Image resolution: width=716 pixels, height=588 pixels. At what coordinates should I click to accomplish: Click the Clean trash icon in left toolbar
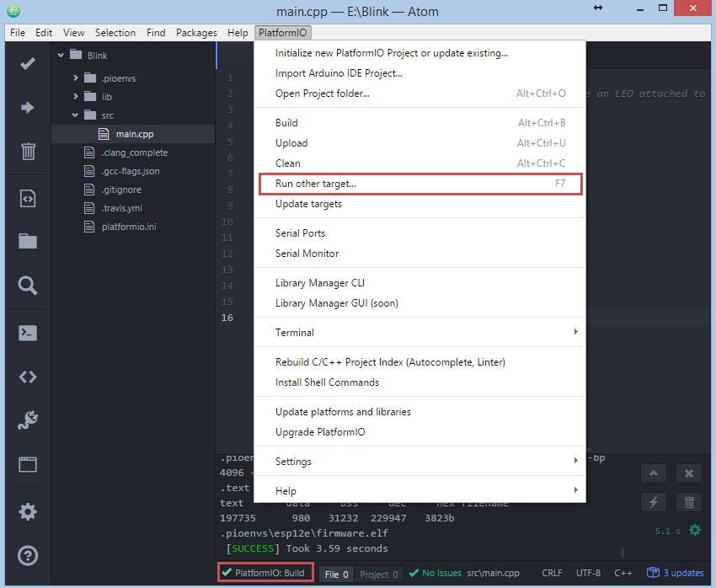(28, 151)
